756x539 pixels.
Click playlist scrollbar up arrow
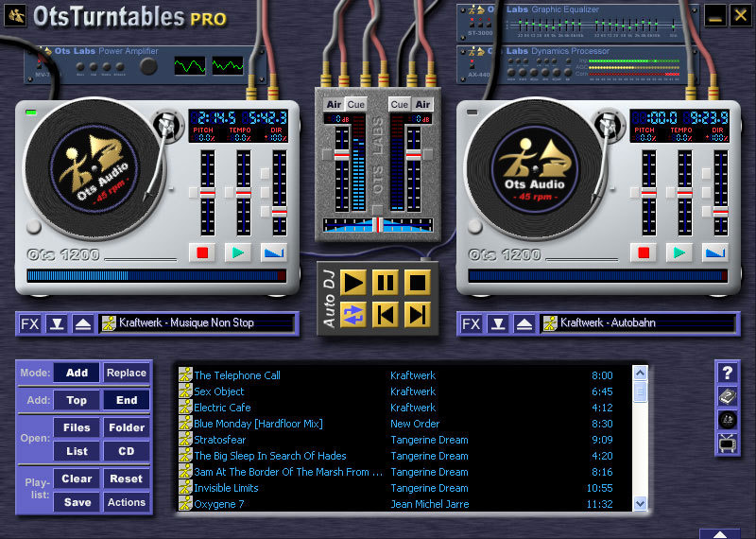640,373
